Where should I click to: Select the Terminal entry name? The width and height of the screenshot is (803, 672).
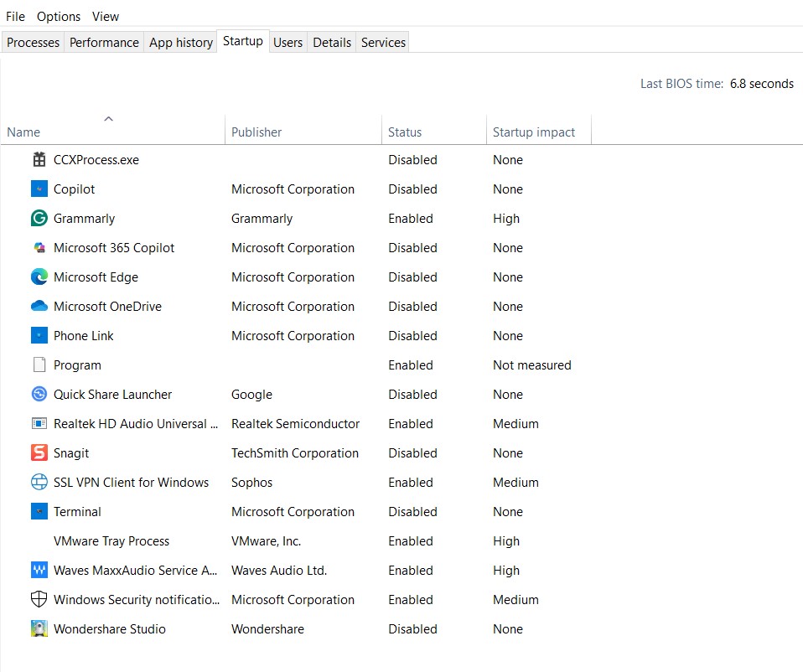[77, 512]
